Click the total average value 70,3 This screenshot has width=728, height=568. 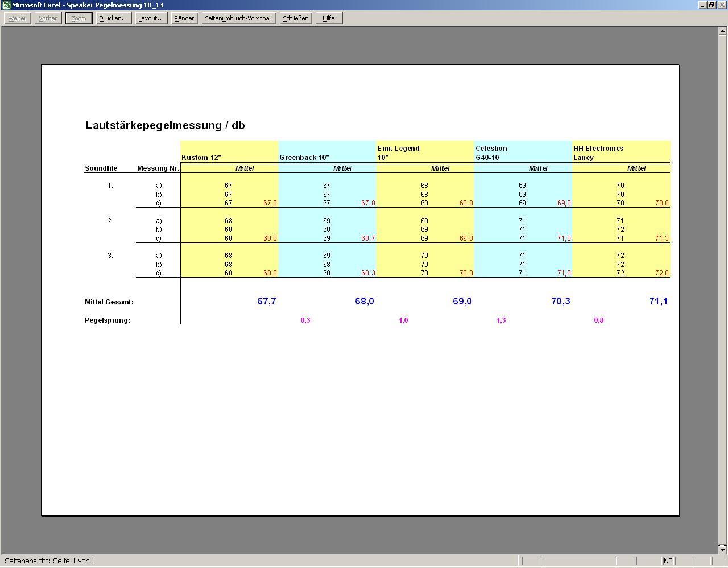(561, 301)
